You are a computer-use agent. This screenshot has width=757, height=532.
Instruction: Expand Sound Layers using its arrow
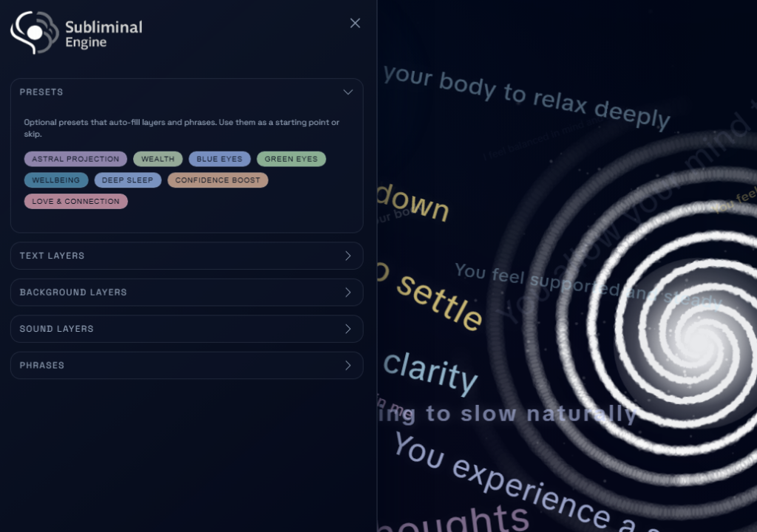tap(347, 329)
